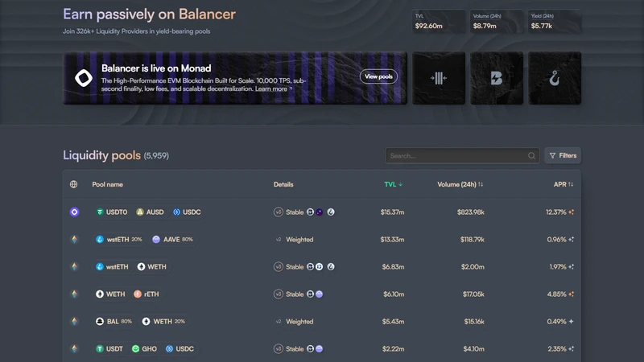Click the $13.33m TVL value
Viewport: 644px width, 362px height.
click(392, 239)
